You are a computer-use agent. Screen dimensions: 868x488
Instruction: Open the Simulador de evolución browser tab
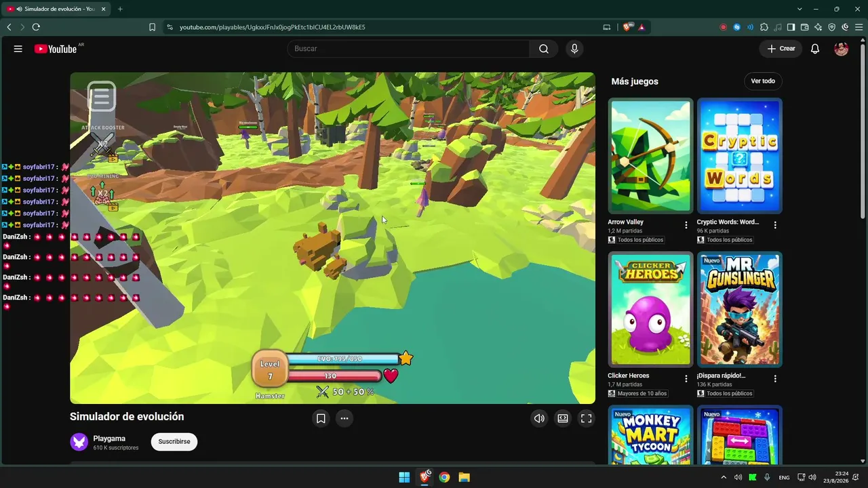[x=56, y=9]
